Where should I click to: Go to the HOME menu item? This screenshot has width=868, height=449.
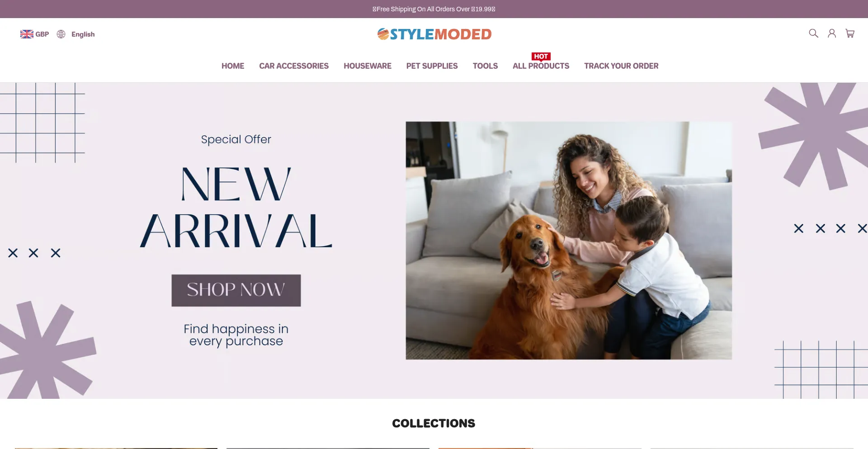tap(233, 66)
